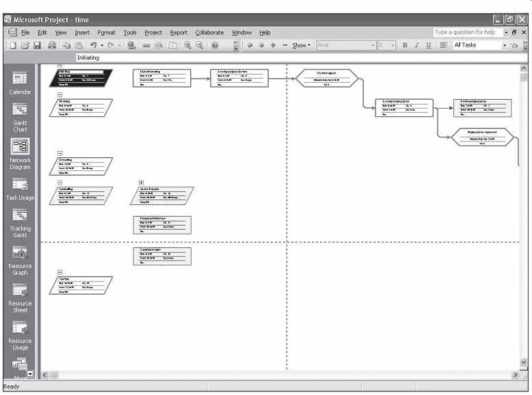Open the Tools menu

coord(130,33)
